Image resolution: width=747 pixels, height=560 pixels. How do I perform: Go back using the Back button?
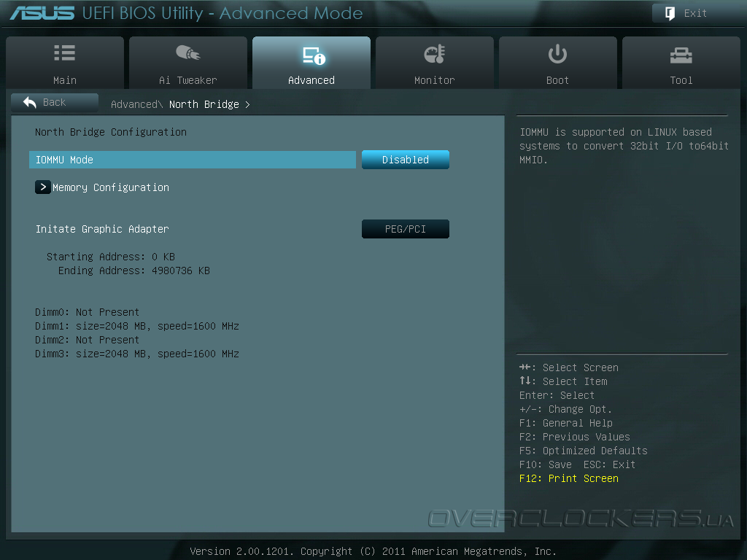coord(55,102)
